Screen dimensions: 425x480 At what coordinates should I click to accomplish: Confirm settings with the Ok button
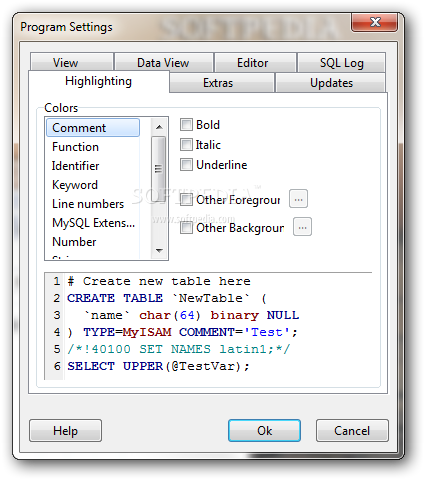(264, 430)
